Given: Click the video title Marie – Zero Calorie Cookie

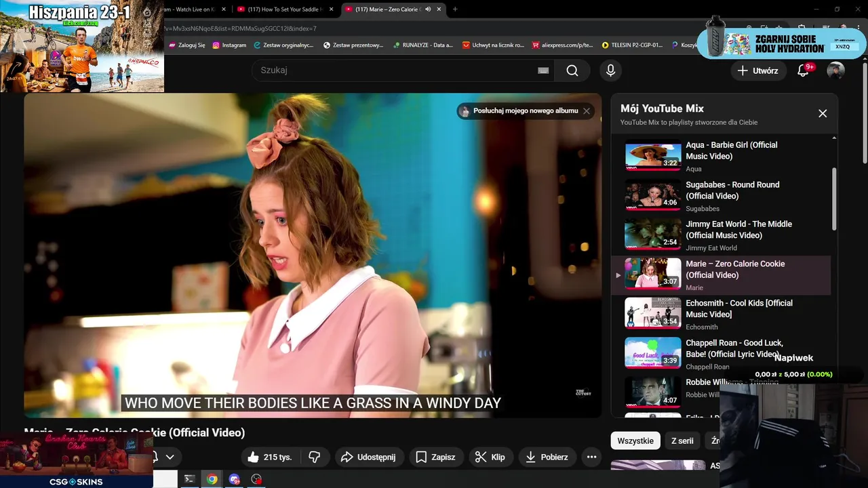Looking at the screenshot, I should point(134,432).
